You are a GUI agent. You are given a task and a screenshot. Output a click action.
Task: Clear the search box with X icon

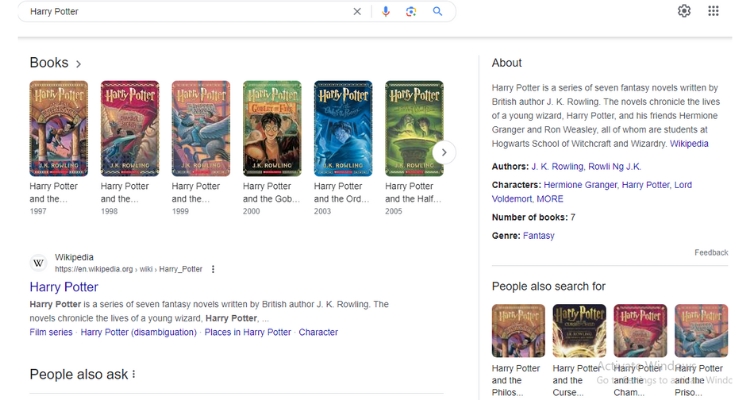click(x=357, y=12)
